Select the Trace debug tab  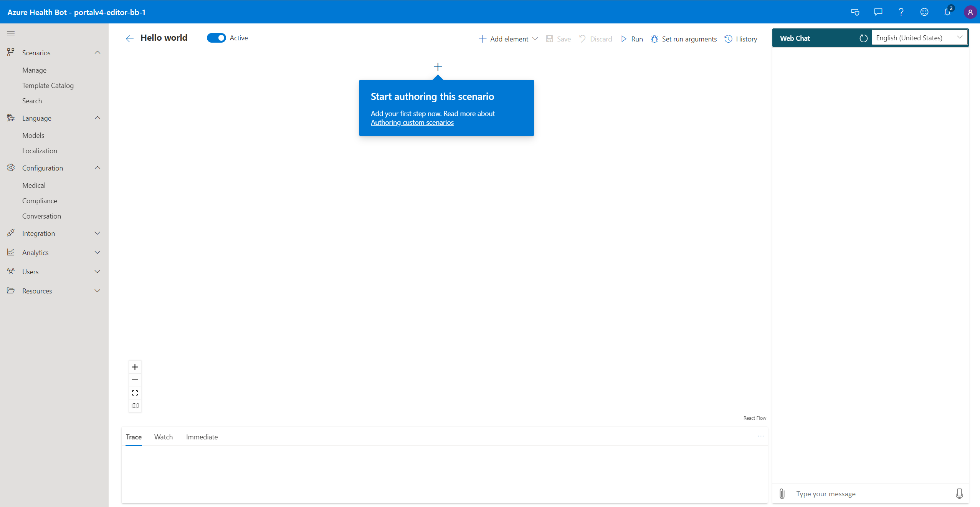[x=134, y=436]
